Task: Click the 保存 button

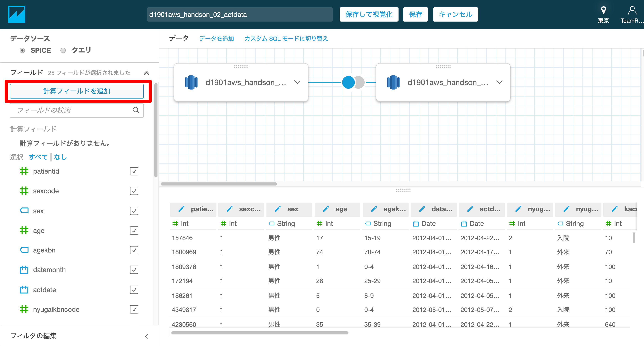Action: coord(415,14)
